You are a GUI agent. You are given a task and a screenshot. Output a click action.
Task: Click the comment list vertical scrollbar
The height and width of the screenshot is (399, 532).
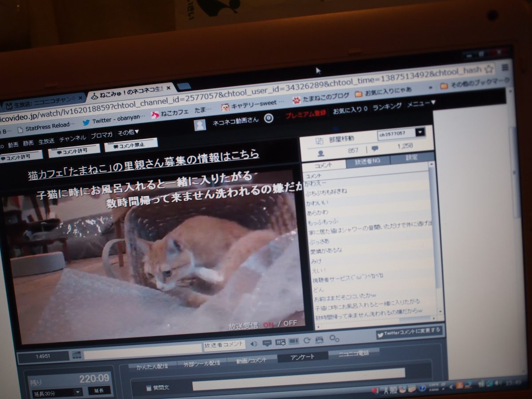pyautogui.click(x=436, y=239)
